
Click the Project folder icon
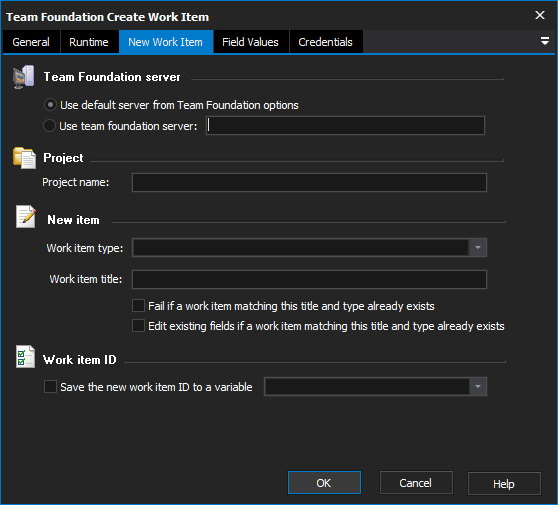(24, 158)
